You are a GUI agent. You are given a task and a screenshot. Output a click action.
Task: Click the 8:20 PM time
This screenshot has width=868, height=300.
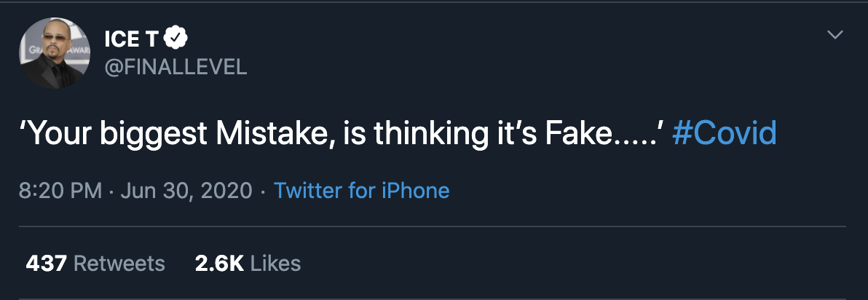(60, 191)
